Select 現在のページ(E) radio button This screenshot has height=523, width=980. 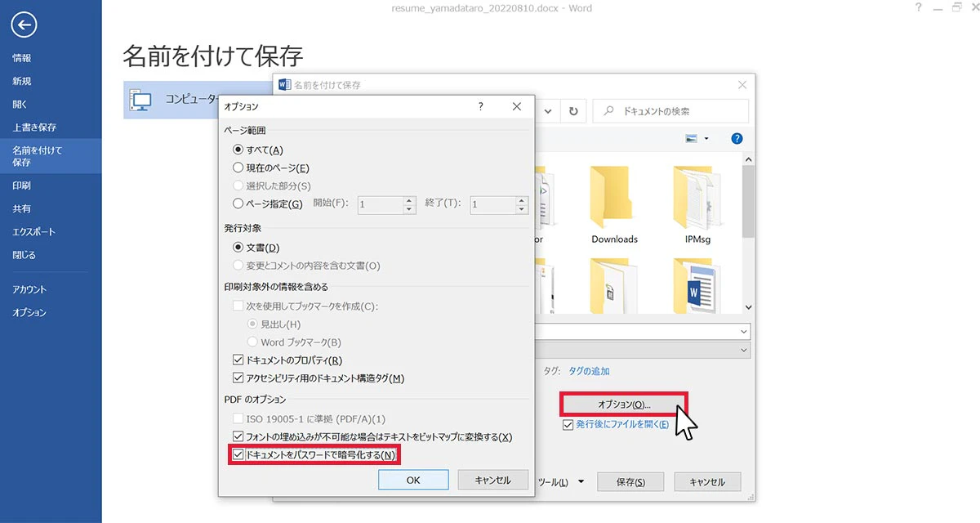(x=271, y=168)
